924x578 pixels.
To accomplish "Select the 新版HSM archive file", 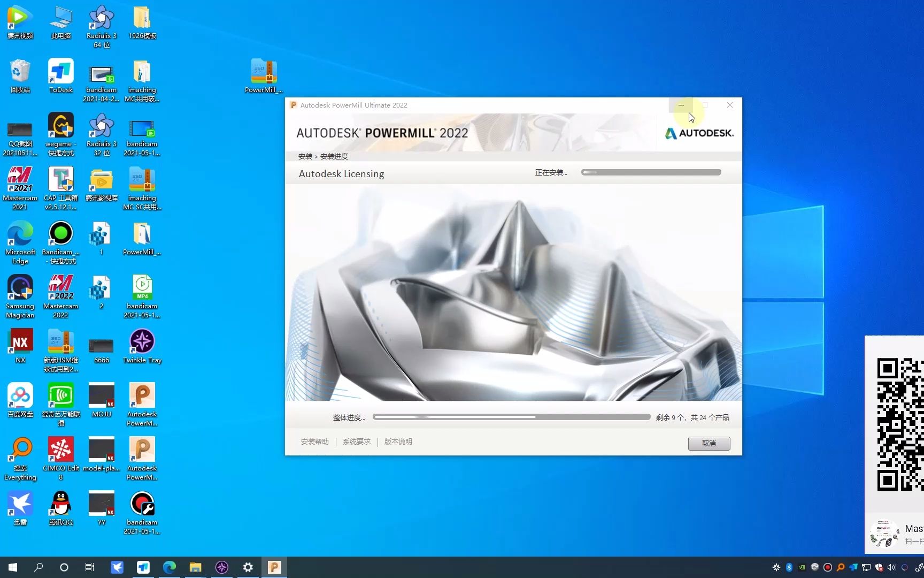I will pos(60,351).
